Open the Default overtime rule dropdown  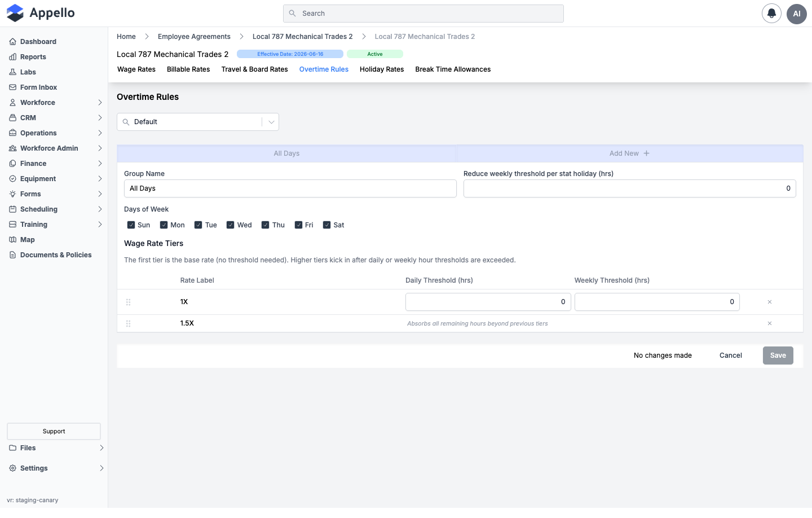click(x=198, y=122)
